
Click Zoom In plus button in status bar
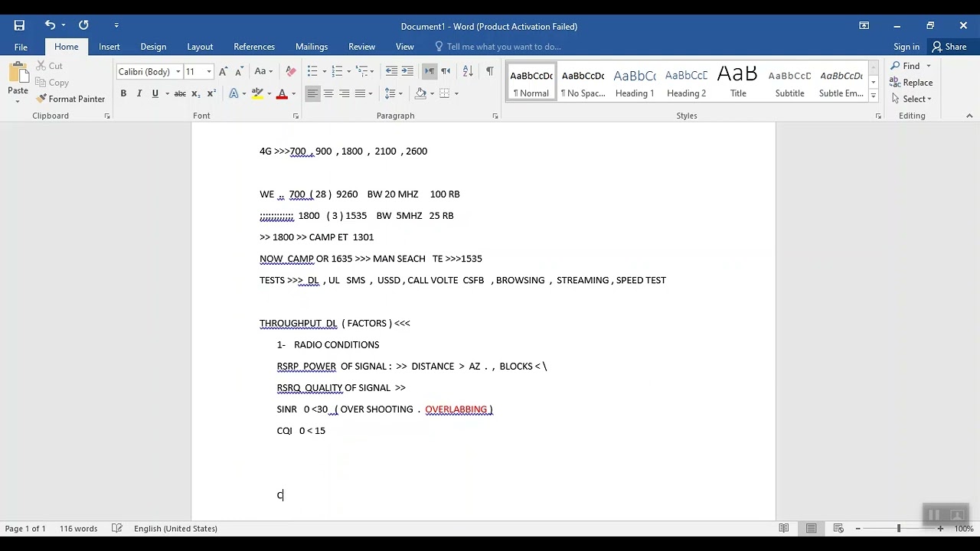coord(940,528)
